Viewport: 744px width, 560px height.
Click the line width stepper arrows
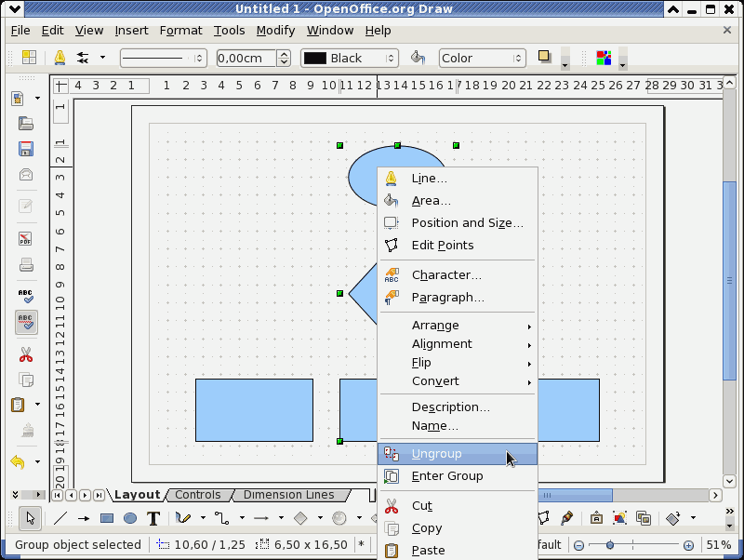[x=284, y=58]
